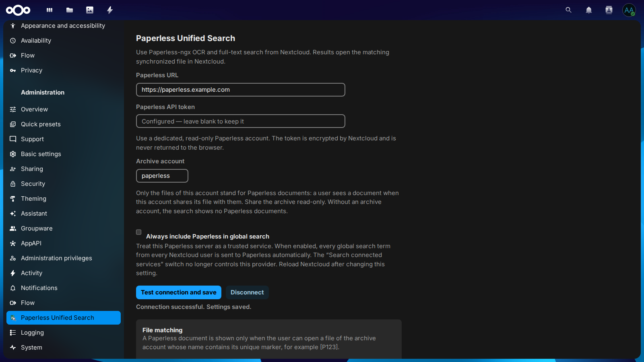644x362 pixels.
Task: Select Paperless Unified Search section
Action: tap(64, 318)
